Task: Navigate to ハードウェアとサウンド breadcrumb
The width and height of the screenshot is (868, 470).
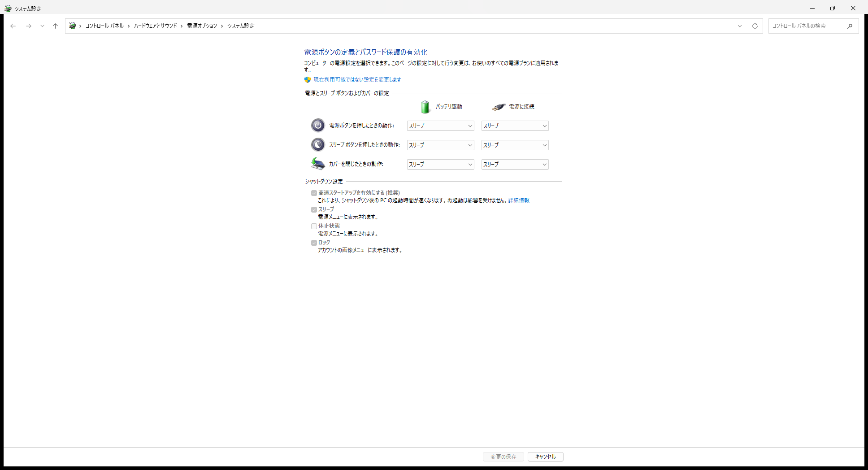Action: (156, 26)
